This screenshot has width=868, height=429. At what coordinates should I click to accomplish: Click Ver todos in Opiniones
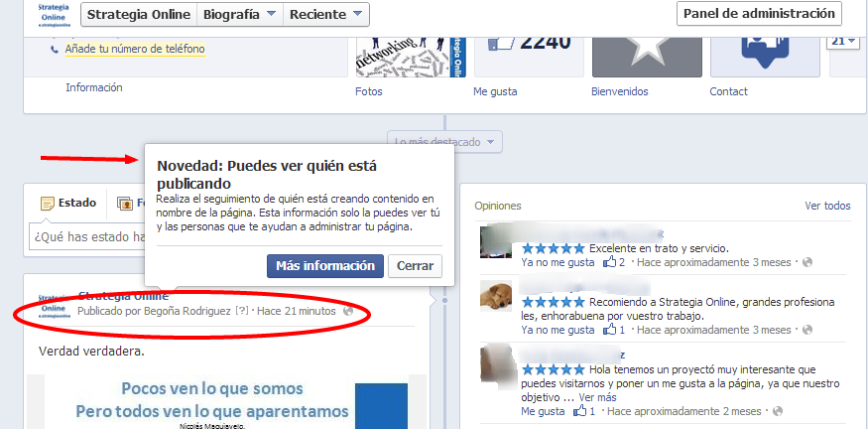827,206
